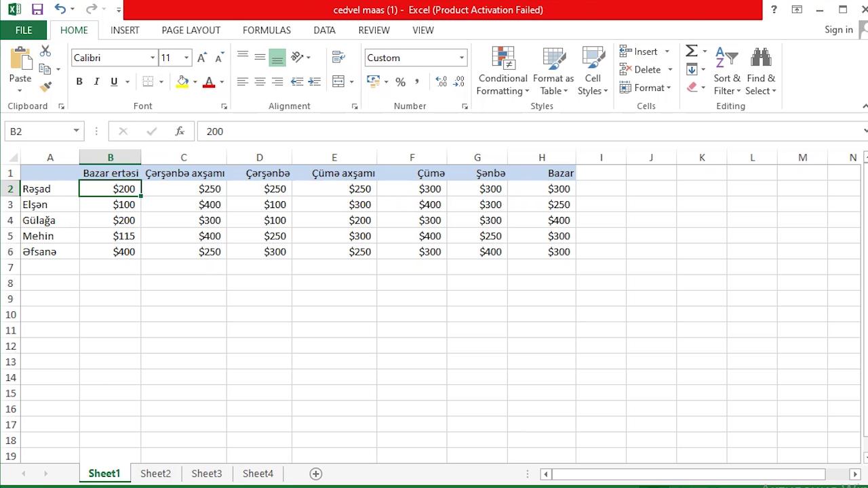
Task: Open the Name Box dropdown
Action: pyautogui.click(x=76, y=131)
